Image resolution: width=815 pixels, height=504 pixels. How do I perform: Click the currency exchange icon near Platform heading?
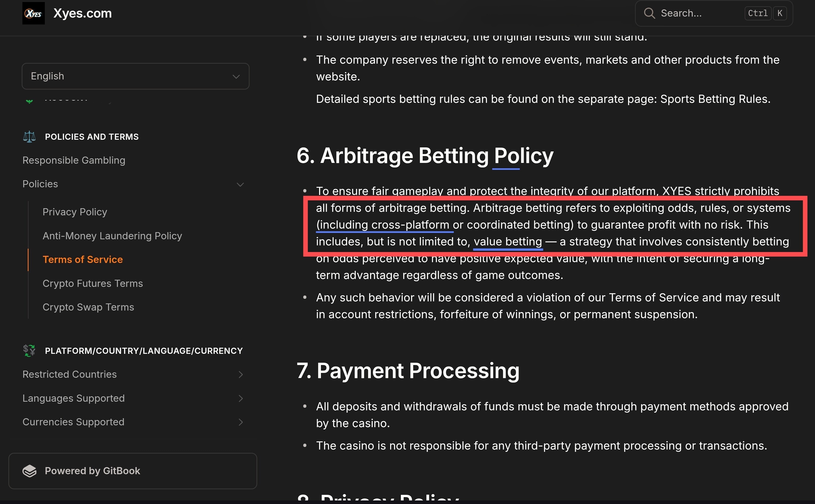coord(29,351)
